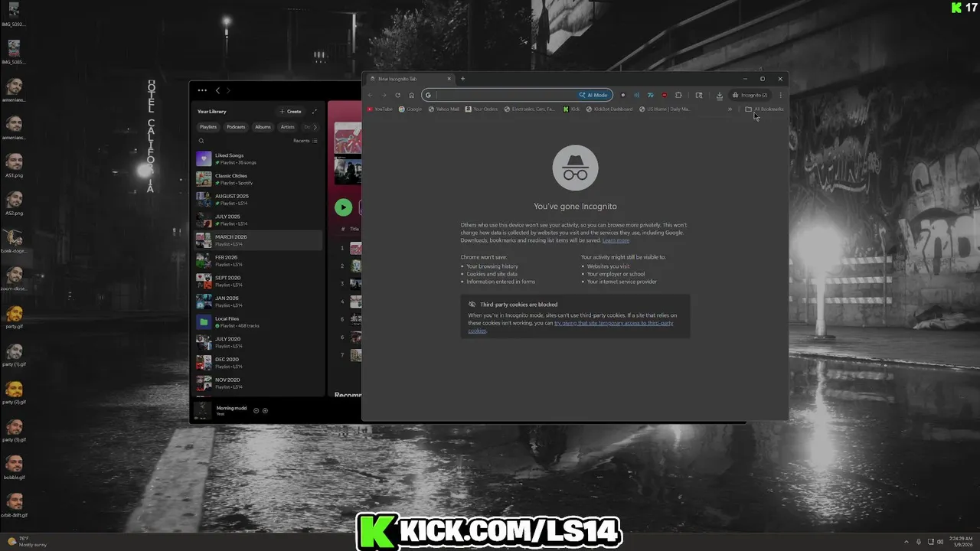Open Recents sort dropdown
This screenshot has width=980, height=551.
coord(305,141)
